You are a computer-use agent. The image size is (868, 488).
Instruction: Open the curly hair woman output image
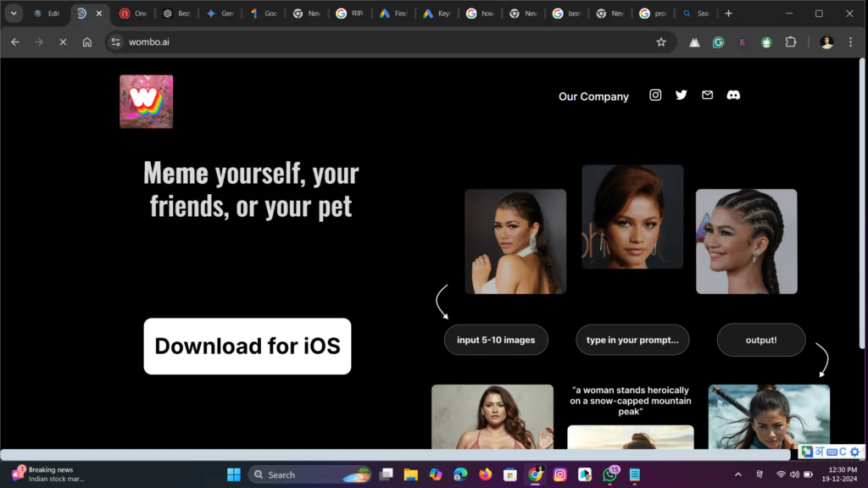click(x=492, y=417)
